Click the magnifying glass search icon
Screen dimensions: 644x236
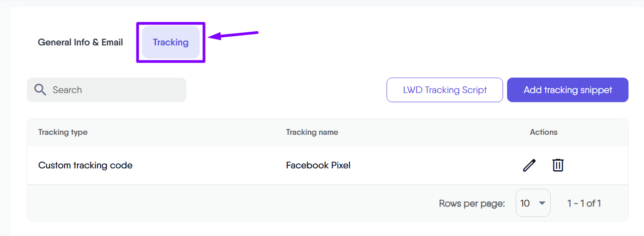[40, 90]
